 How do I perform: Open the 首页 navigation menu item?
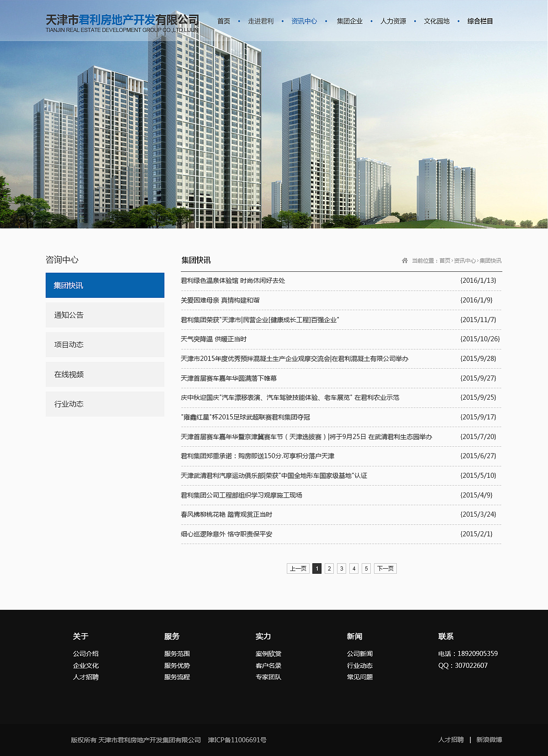[x=224, y=21]
